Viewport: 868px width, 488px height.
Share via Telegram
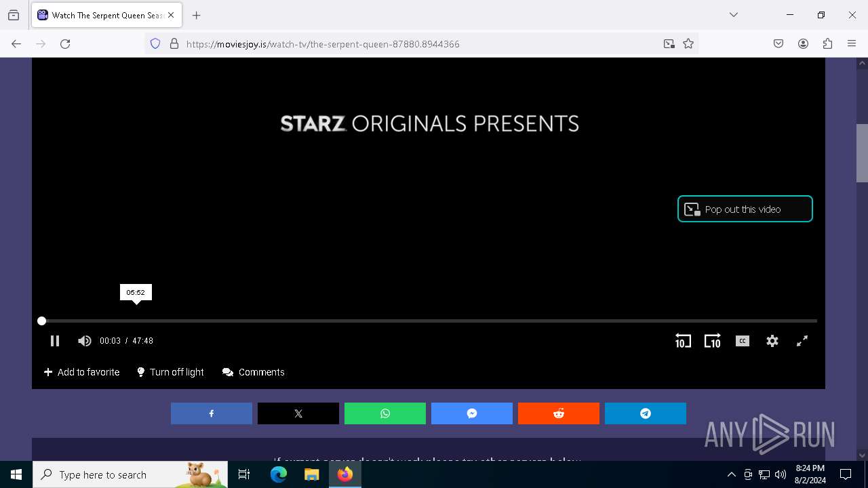pos(646,413)
